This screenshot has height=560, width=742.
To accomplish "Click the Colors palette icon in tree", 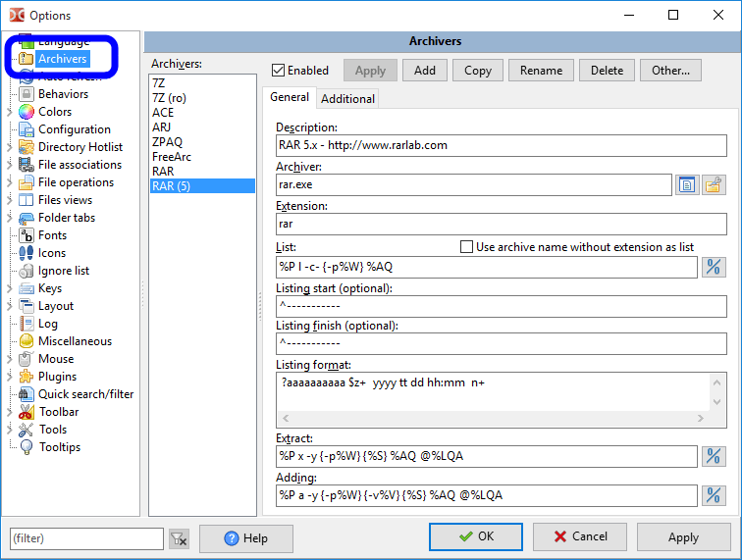I will (x=26, y=112).
